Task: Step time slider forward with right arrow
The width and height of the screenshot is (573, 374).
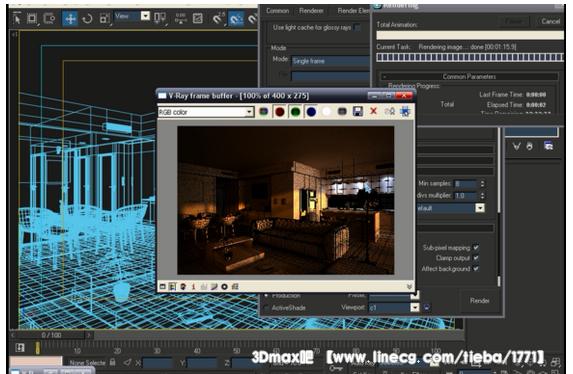Action: click(89, 335)
